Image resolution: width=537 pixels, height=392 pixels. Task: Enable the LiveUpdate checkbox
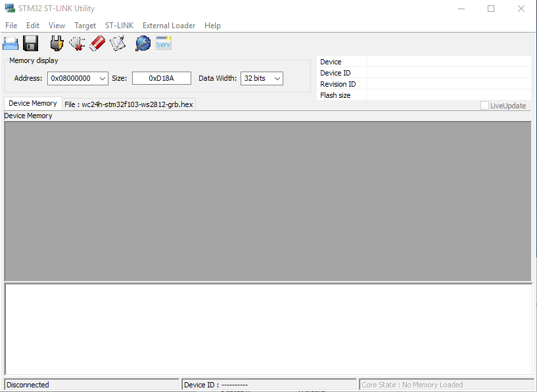click(484, 106)
